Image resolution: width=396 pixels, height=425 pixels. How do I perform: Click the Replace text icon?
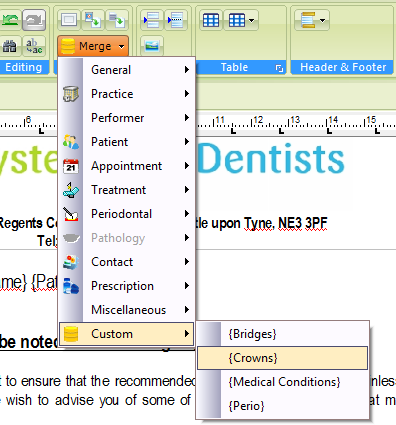point(34,46)
